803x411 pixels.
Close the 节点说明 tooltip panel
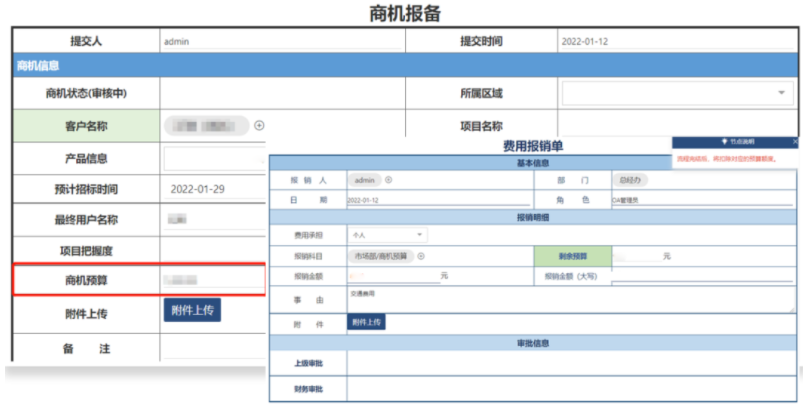[x=795, y=141]
